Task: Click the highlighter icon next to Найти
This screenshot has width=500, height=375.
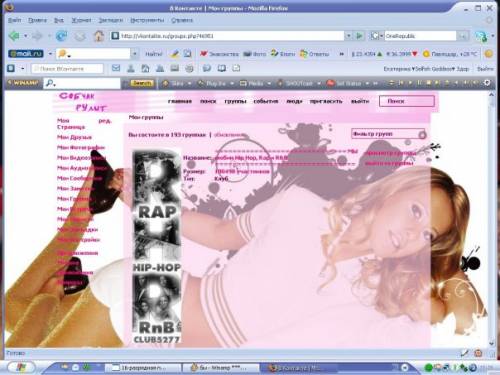Action: tap(174, 54)
